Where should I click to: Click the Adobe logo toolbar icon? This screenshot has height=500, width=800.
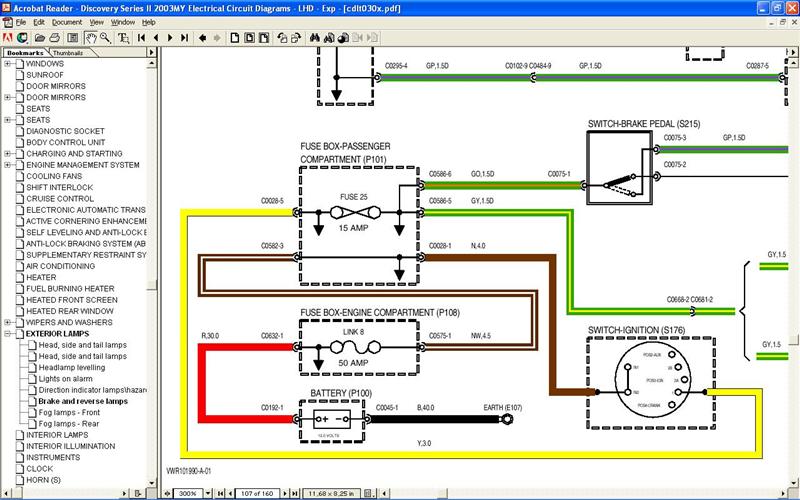[8, 38]
